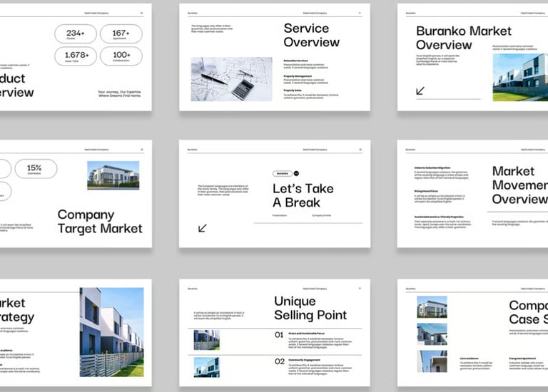Click the Buranko header label on Service Overview slide
Screen dimensions: 548x392
pos(193,14)
